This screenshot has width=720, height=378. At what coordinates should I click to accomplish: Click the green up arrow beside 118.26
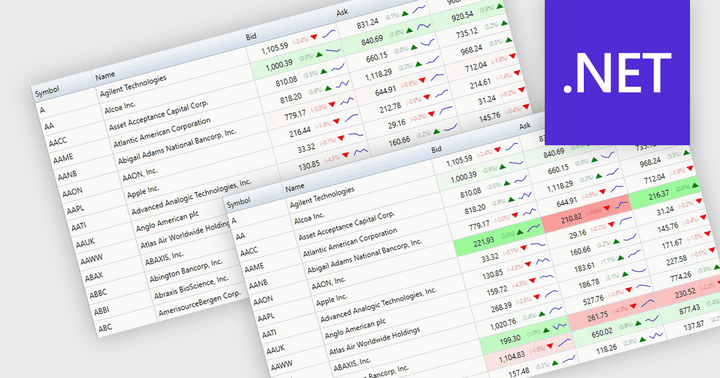coord(642,339)
